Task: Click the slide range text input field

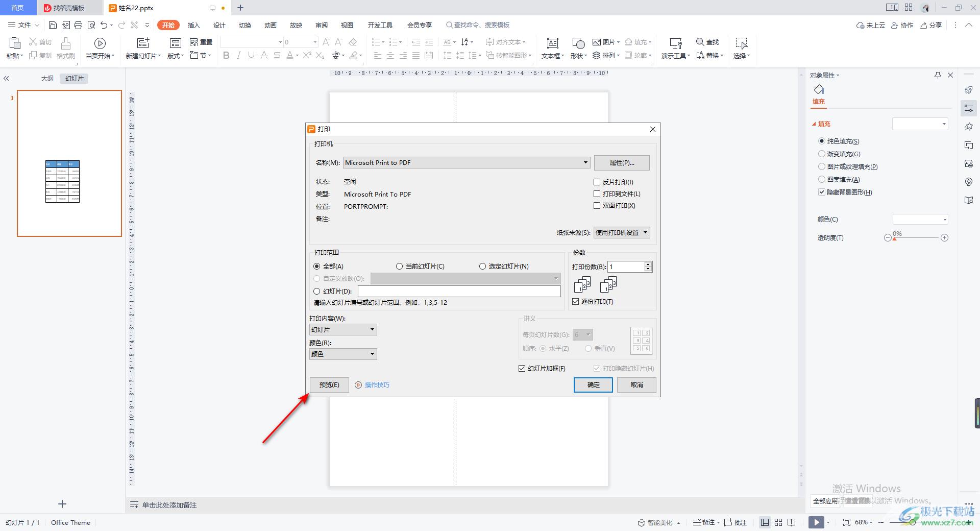Action: (x=459, y=291)
